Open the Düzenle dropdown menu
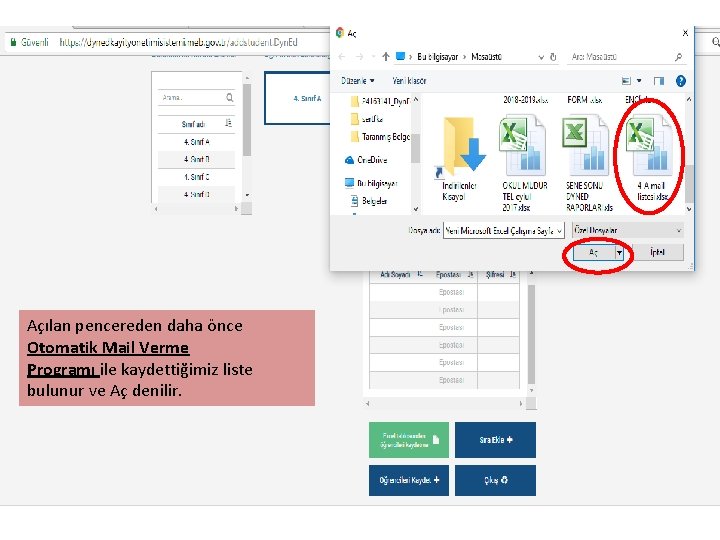 358,81
